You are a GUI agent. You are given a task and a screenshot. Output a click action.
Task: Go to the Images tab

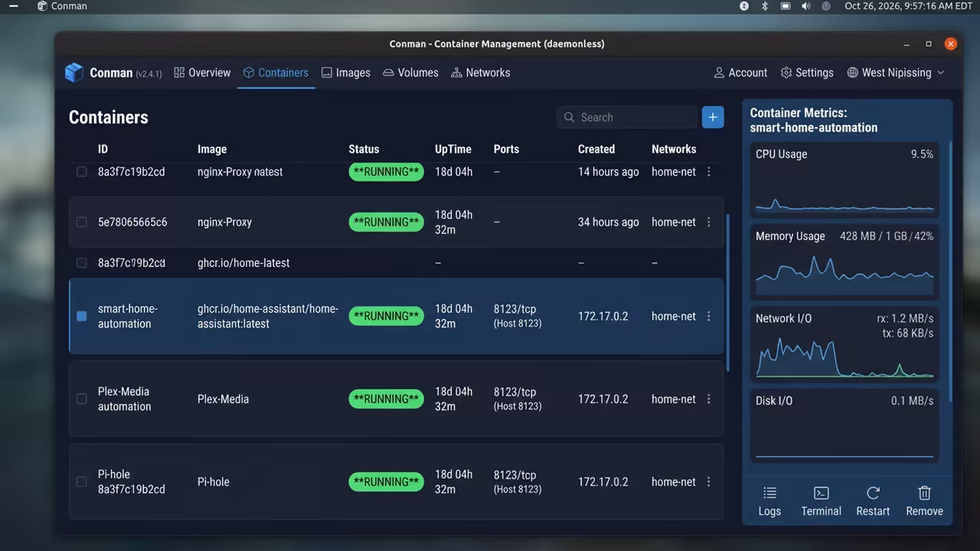(x=345, y=73)
